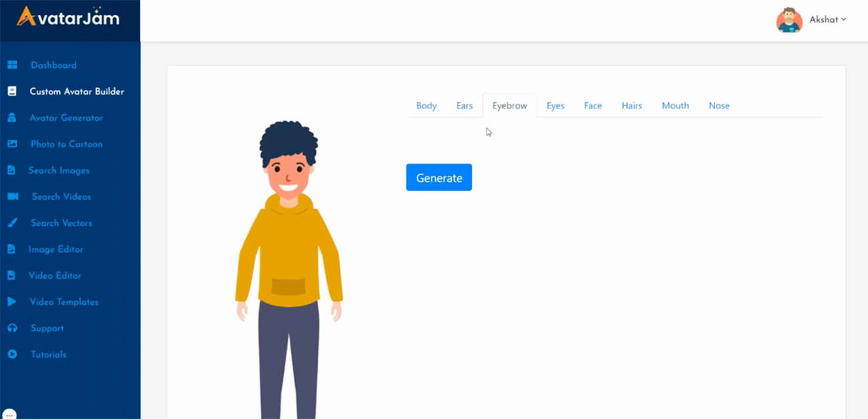Open the Support page link

(x=47, y=328)
